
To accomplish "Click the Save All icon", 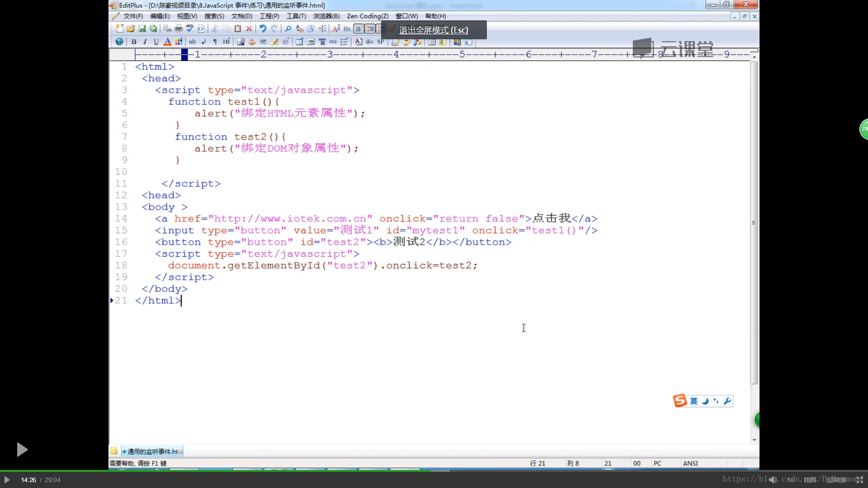I will tap(153, 29).
